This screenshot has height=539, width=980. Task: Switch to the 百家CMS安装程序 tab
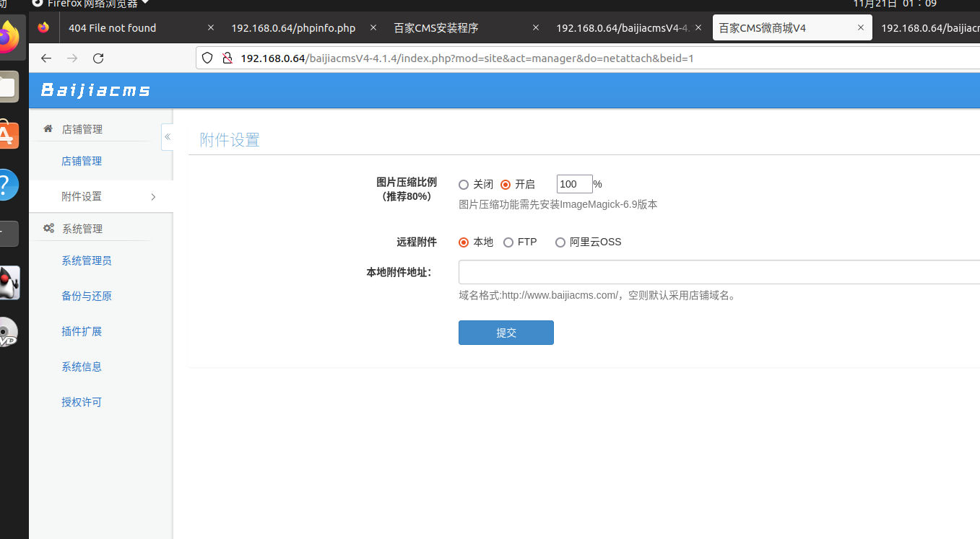[436, 28]
